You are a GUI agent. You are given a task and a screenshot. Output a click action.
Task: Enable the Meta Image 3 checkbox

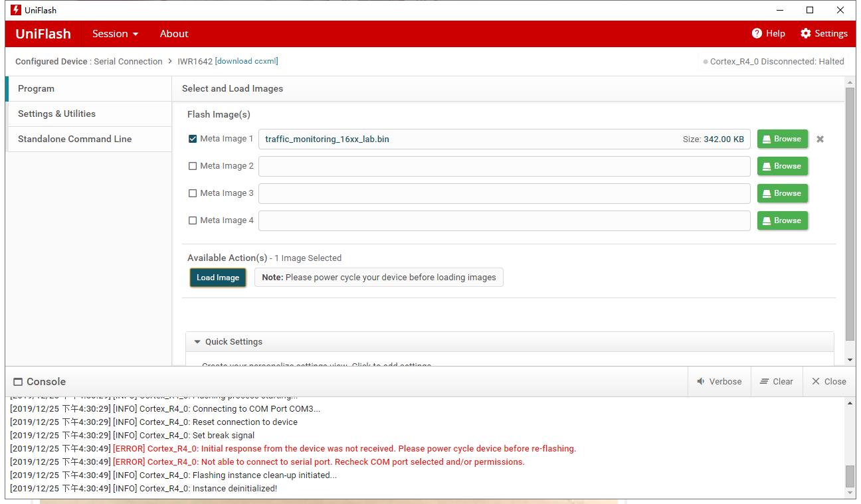pos(193,193)
